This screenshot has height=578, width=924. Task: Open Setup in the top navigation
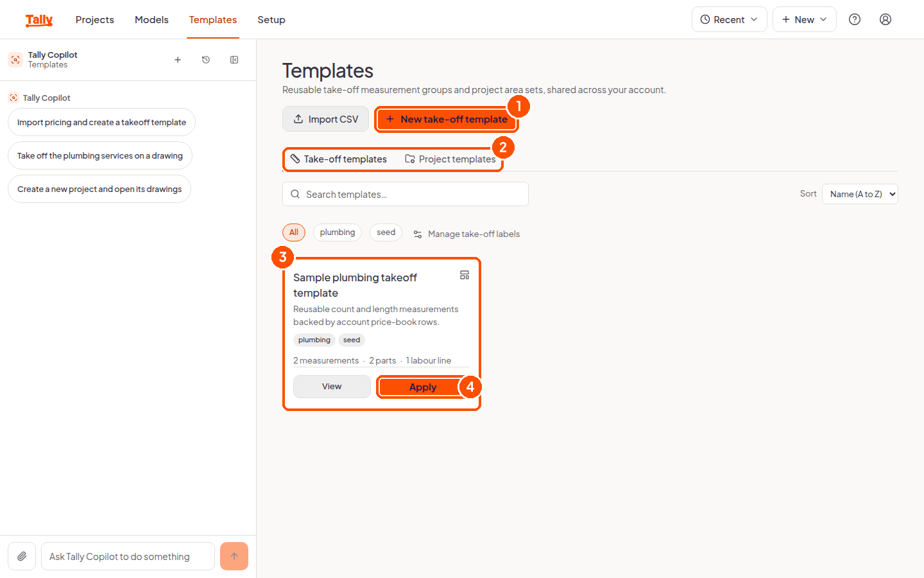click(x=271, y=20)
